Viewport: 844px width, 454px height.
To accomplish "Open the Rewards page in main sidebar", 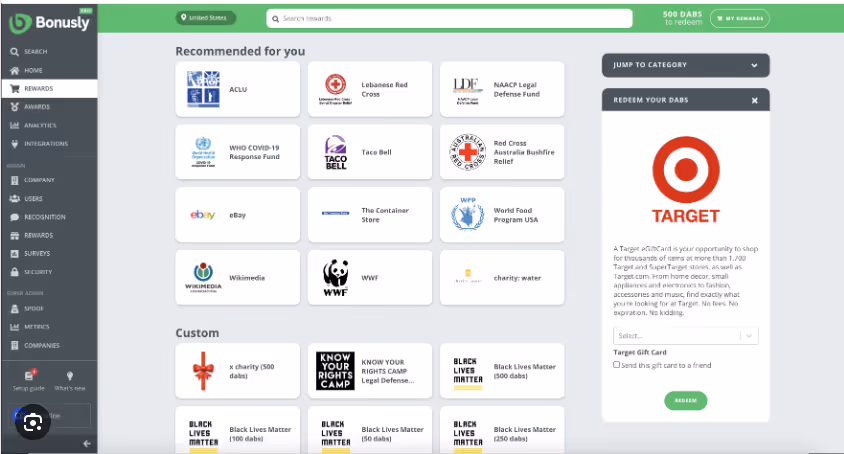I will click(x=49, y=88).
